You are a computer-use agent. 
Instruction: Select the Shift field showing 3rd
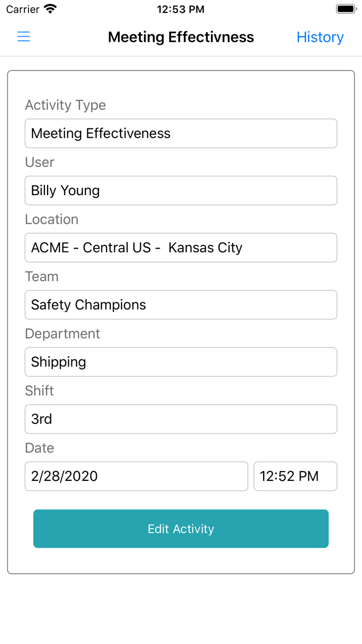click(x=180, y=419)
